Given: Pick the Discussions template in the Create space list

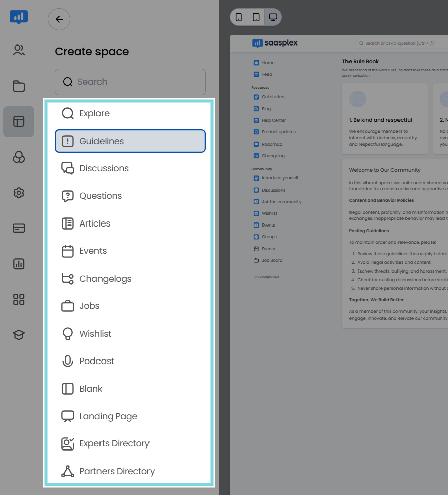Looking at the screenshot, I should coord(130,168).
